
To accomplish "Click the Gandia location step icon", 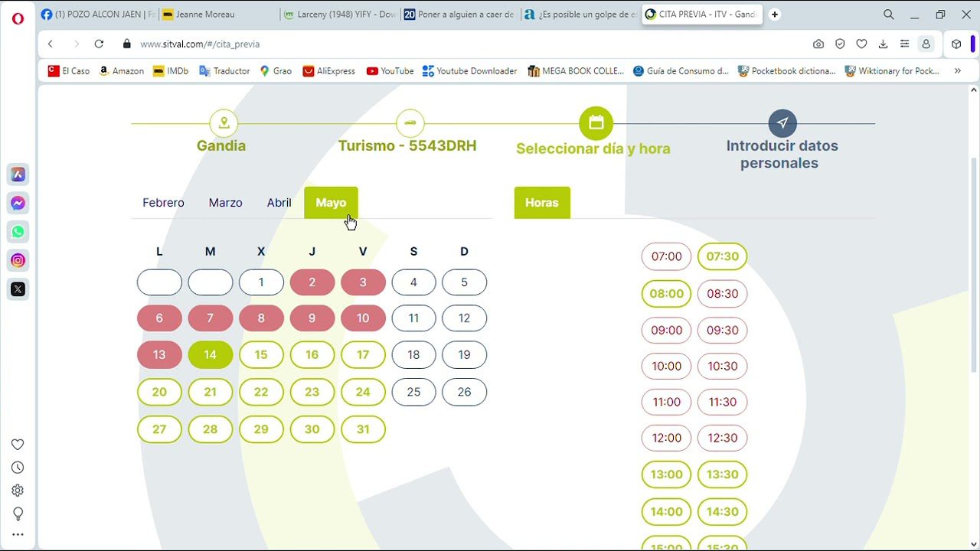I will tap(224, 123).
